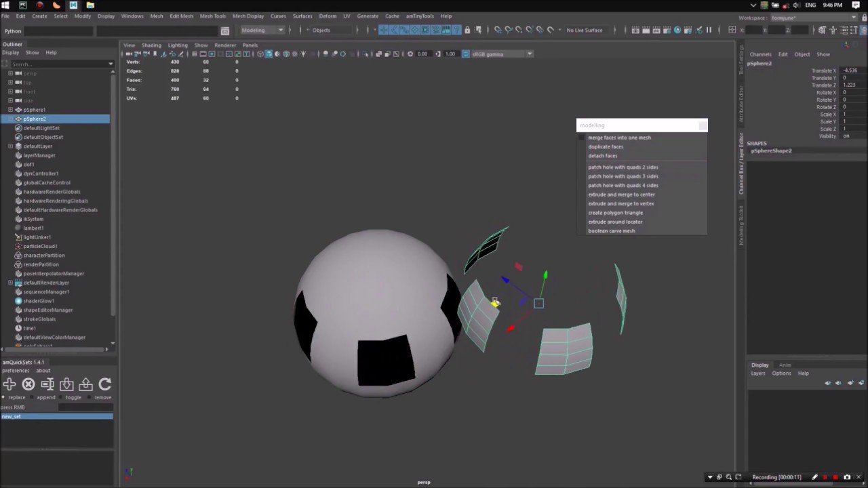Select the append radio button
Screen dimensions: 868x488
coord(33,397)
